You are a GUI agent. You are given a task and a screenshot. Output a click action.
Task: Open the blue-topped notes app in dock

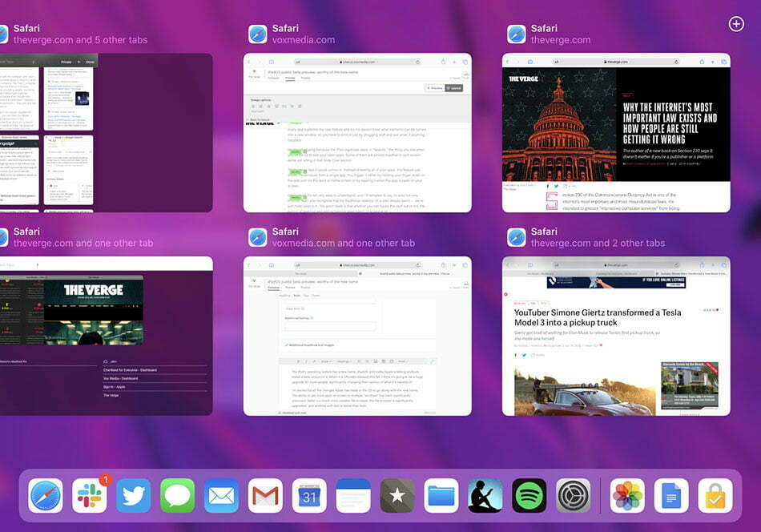click(353, 496)
